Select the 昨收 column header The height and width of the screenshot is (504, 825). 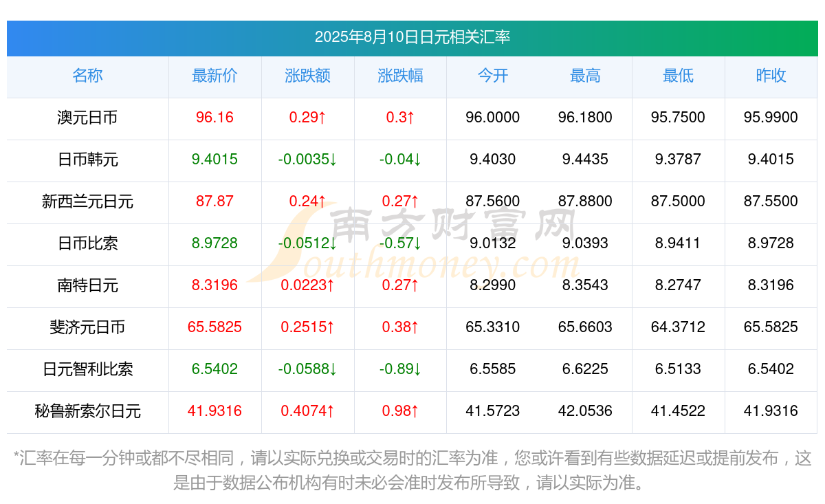pos(771,76)
